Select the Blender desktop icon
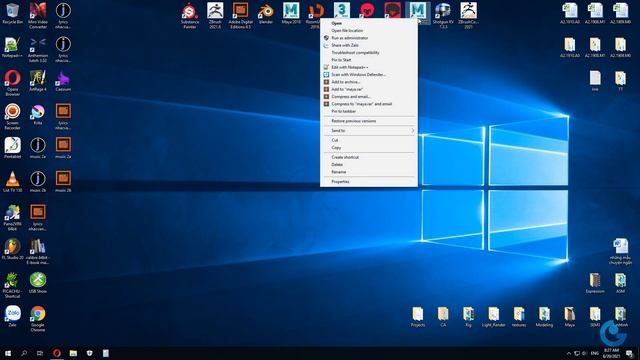Screen dimensions: 640x360 coord(266,13)
